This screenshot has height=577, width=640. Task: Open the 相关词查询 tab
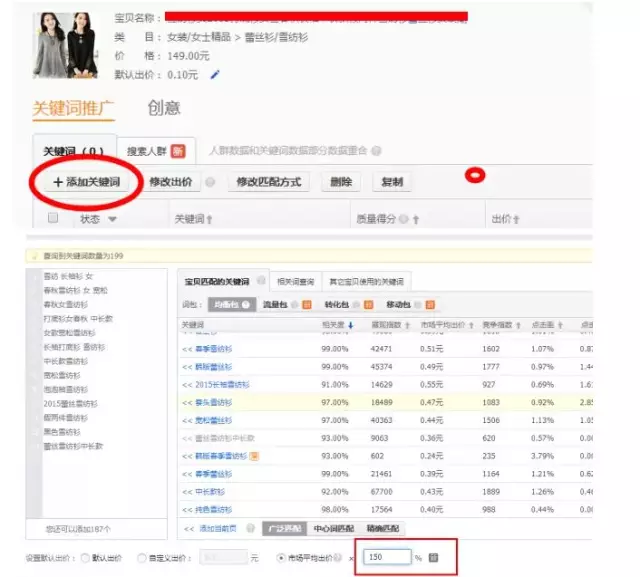(x=296, y=282)
